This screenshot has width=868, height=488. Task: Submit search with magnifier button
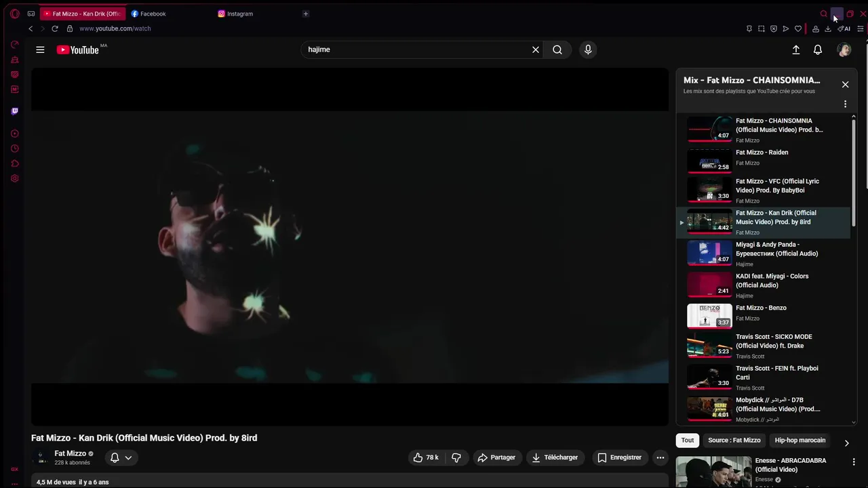557,49
